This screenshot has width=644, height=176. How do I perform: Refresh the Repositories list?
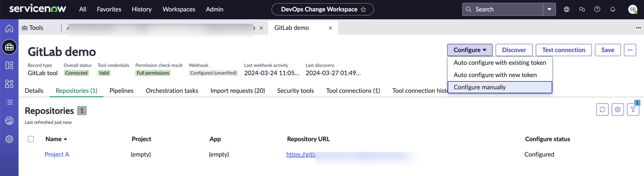tap(603, 110)
